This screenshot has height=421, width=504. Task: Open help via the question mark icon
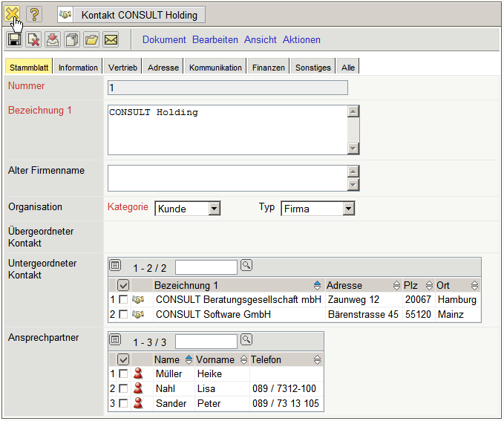tap(35, 14)
